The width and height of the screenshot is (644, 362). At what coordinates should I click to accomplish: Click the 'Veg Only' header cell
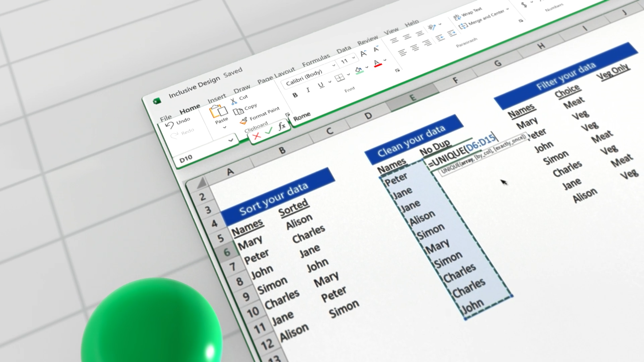click(x=613, y=71)
